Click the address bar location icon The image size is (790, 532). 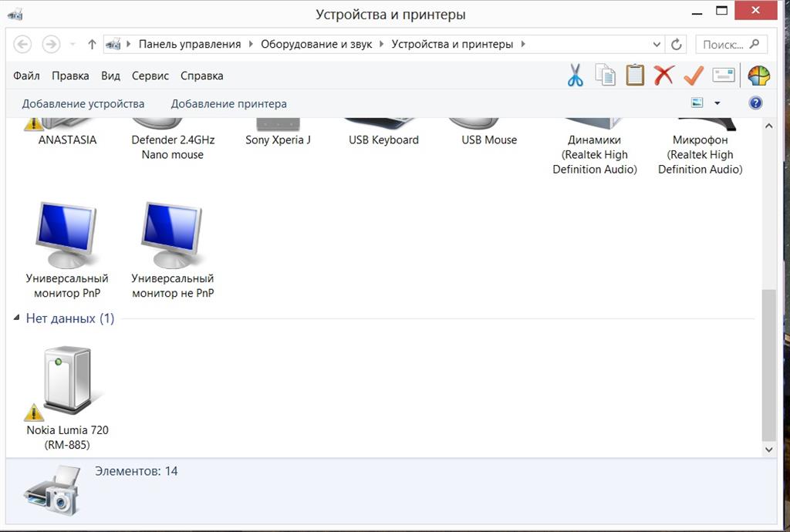point(113,44)
